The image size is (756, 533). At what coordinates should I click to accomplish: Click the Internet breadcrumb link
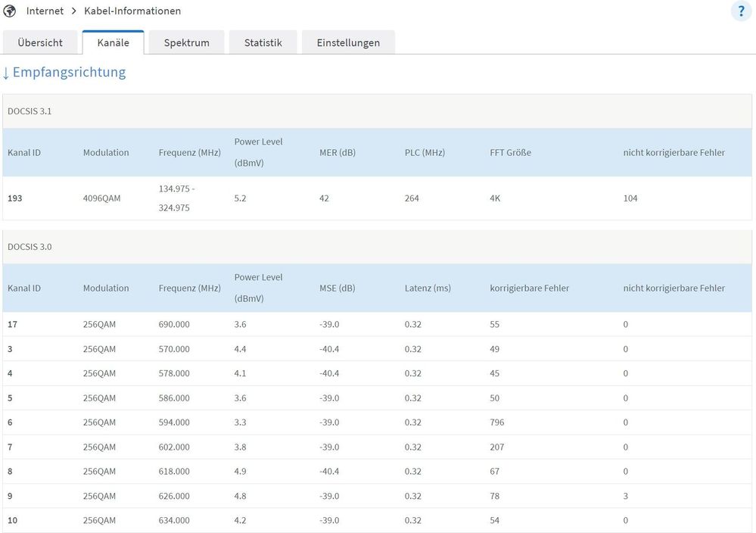[45, 11]
